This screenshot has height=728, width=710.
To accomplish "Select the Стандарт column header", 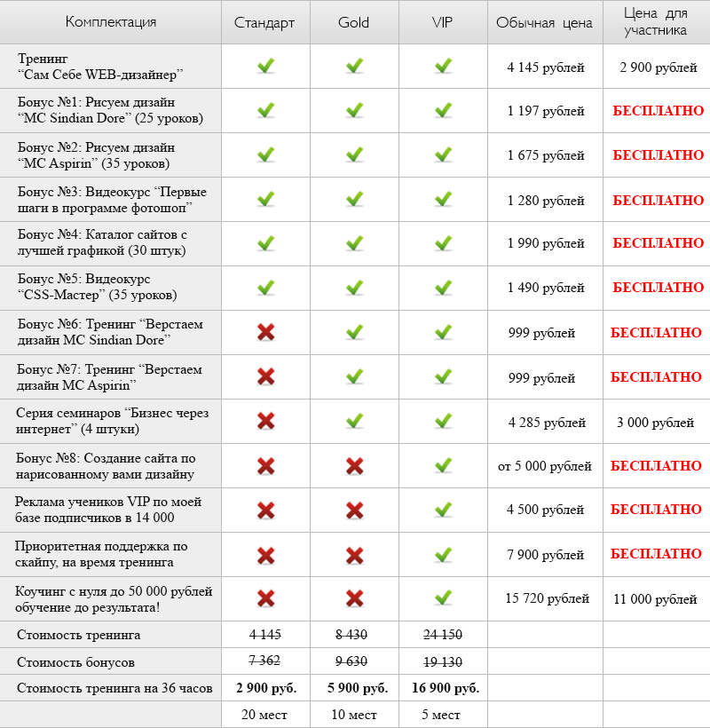I will (264, 22).
